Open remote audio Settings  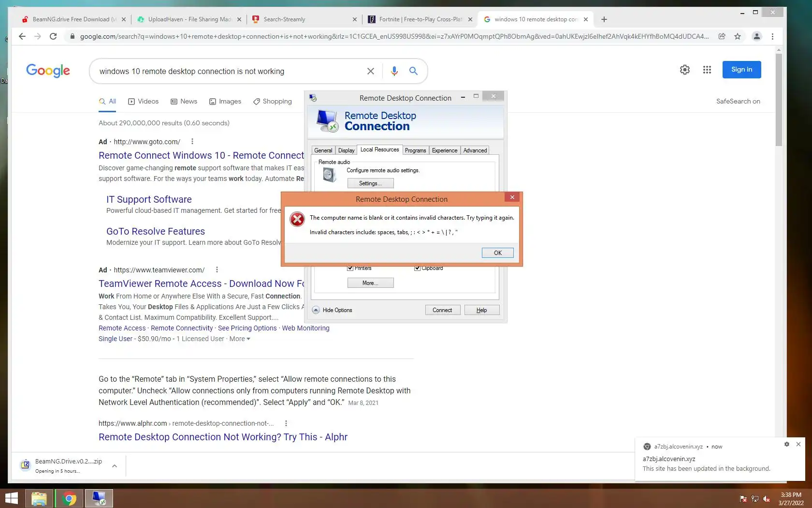[370, 183]
